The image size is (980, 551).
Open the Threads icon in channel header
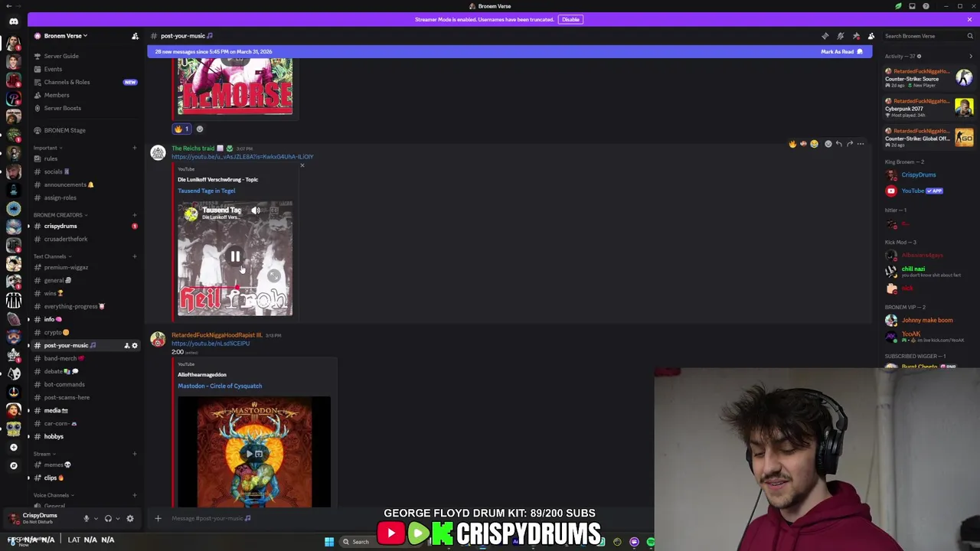pos(825,36)
